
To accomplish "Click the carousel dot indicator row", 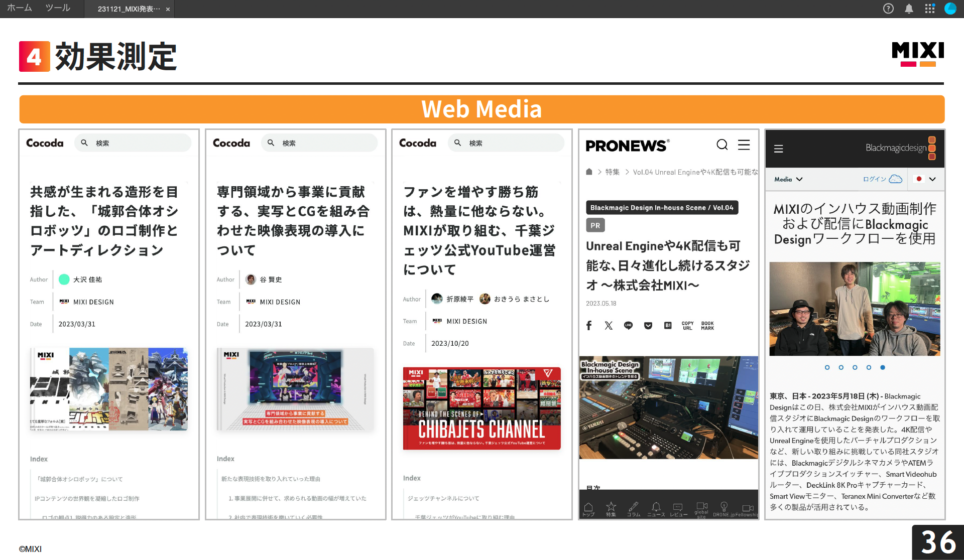I will [855, 367].
